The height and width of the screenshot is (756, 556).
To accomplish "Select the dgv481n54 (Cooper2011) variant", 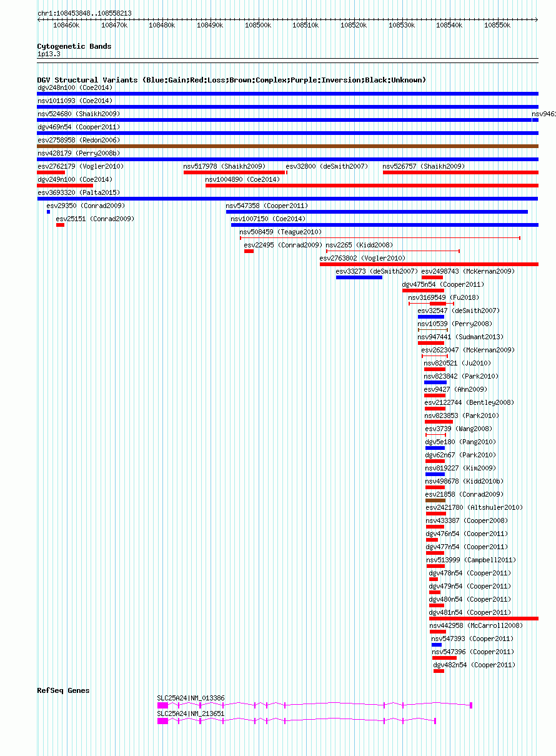I will point(484,619).
